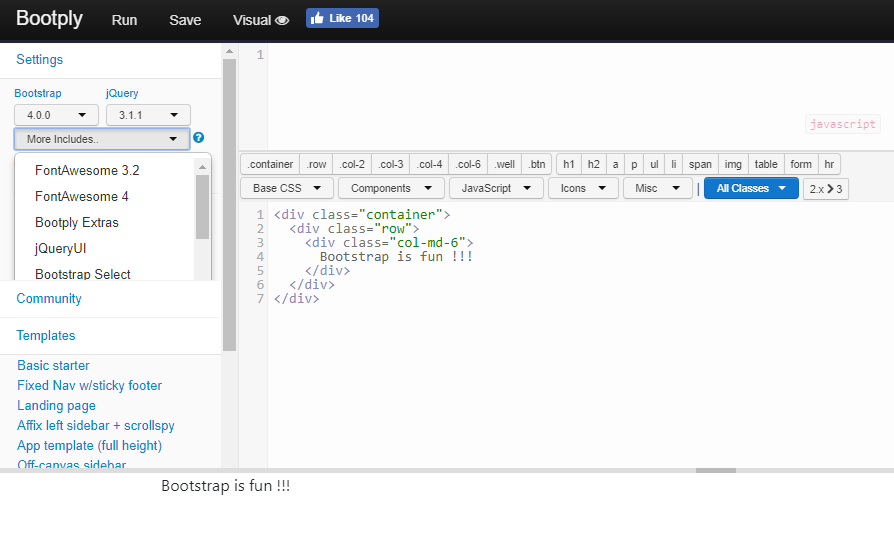The height and width of the screenshot is (542, 894).
Task: Insert .well snippet
Action: (504, 164)
